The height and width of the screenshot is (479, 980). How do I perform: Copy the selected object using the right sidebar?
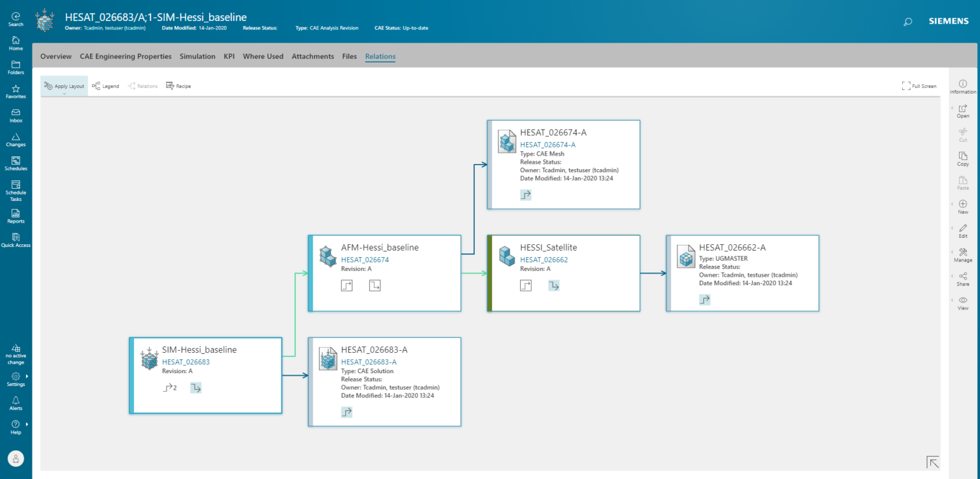click(x=962, y=159)
